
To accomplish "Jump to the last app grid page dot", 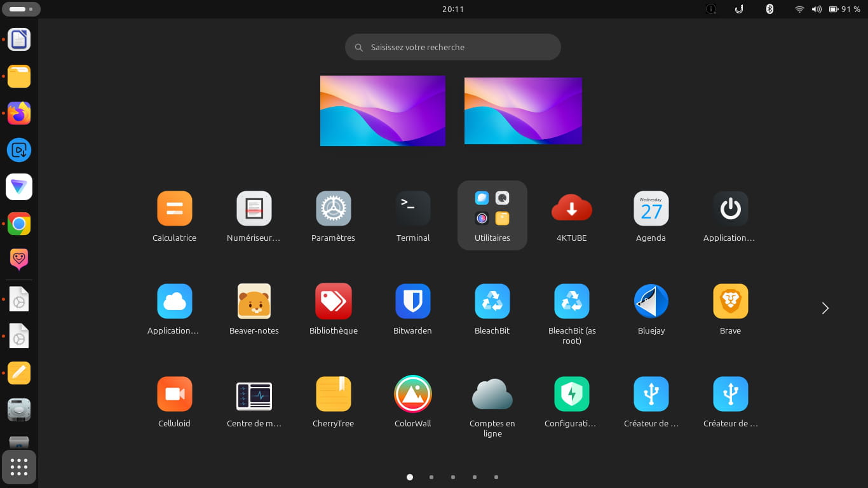I will tap(496, 477).
